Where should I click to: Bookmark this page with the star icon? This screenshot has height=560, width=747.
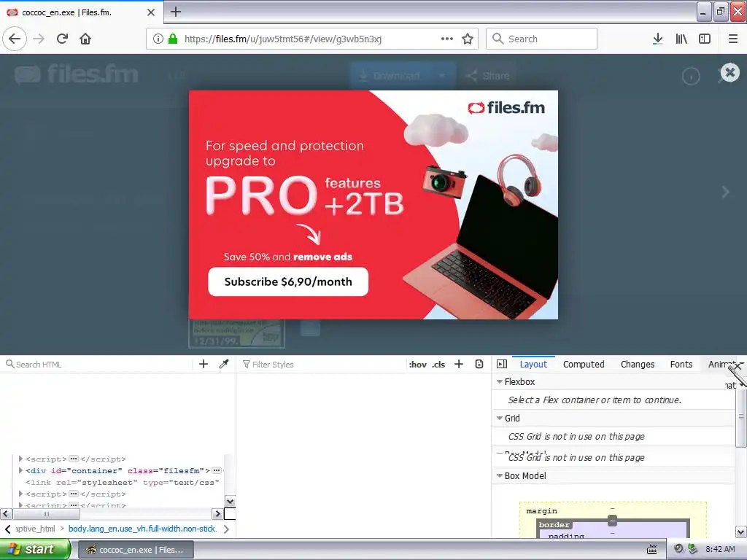[468, 39]
